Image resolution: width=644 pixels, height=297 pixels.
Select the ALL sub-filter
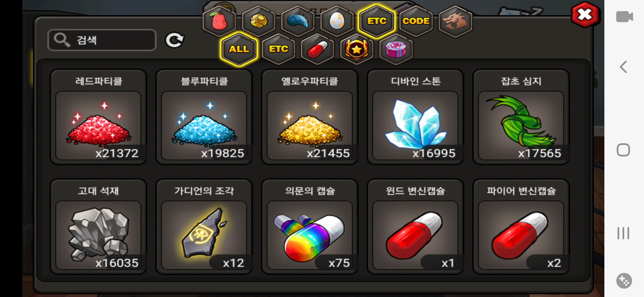tap(239, 49)
